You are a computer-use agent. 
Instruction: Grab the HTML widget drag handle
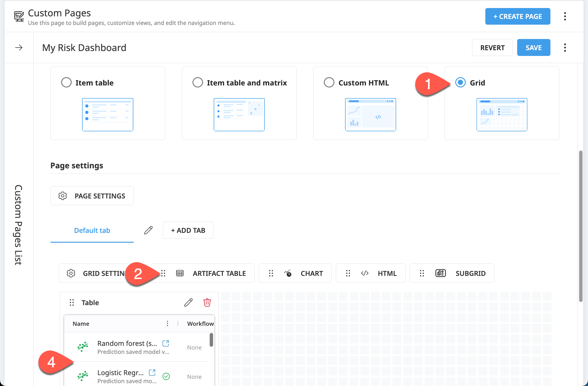pos(348,273)
